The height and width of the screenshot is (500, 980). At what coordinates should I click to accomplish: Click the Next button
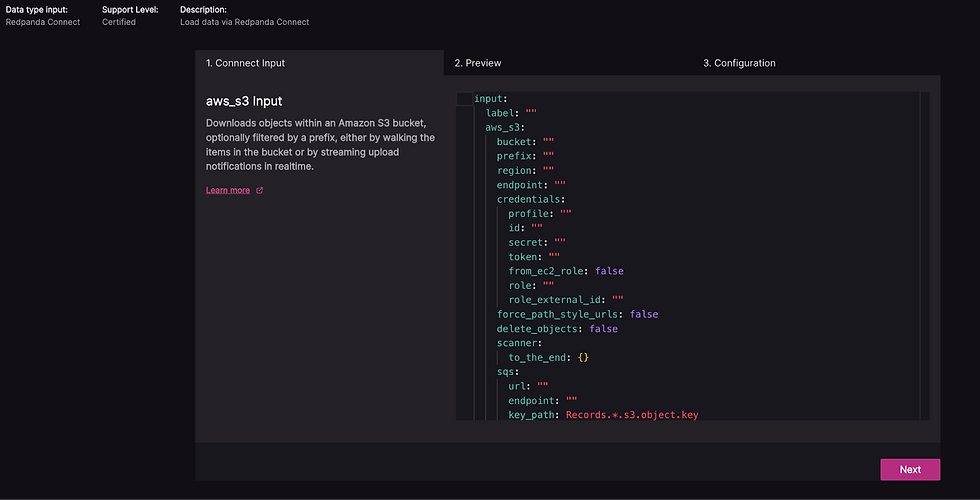point(910,469)
